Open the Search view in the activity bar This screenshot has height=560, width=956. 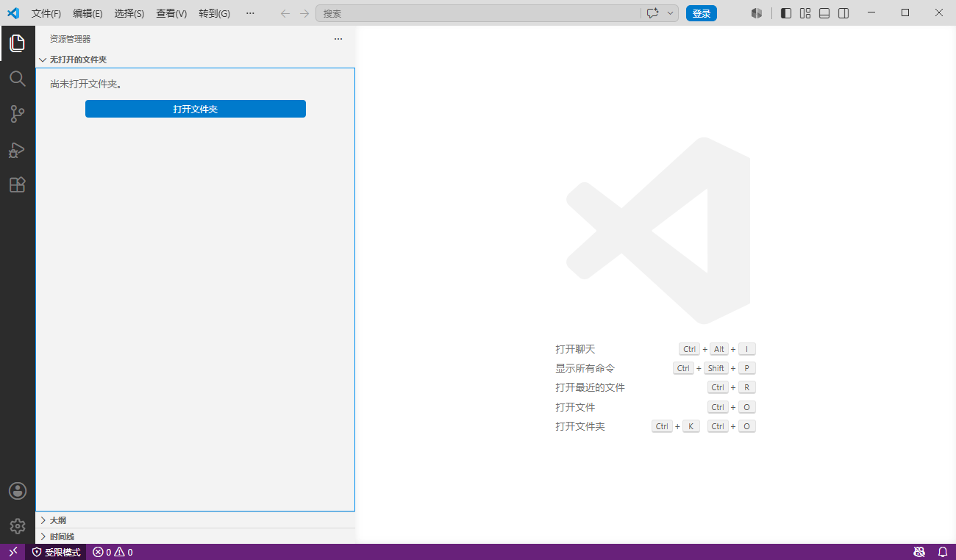coord(17,79)
